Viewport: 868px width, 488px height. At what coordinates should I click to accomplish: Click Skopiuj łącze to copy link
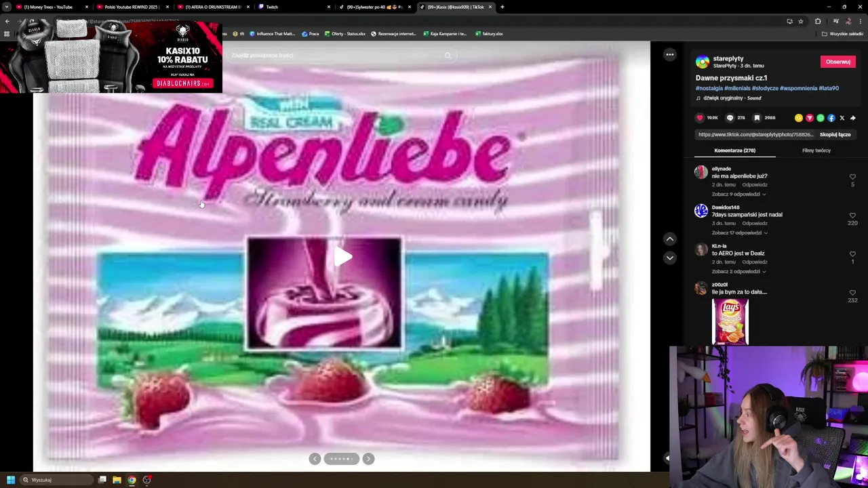(835, 134)
